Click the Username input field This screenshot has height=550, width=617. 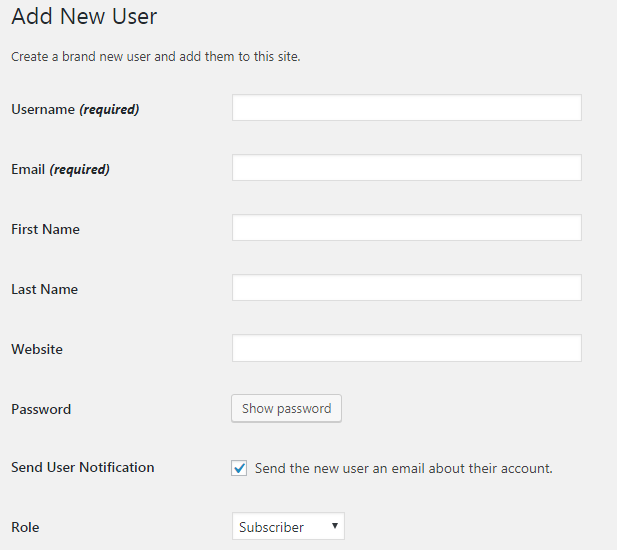pos(406,108)
